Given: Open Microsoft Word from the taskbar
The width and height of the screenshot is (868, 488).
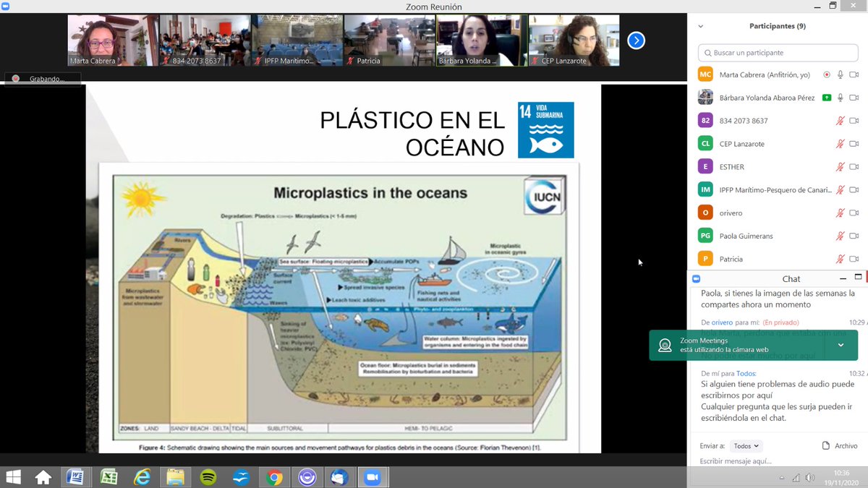Looking at the screenshot, I should click(75, 477).
